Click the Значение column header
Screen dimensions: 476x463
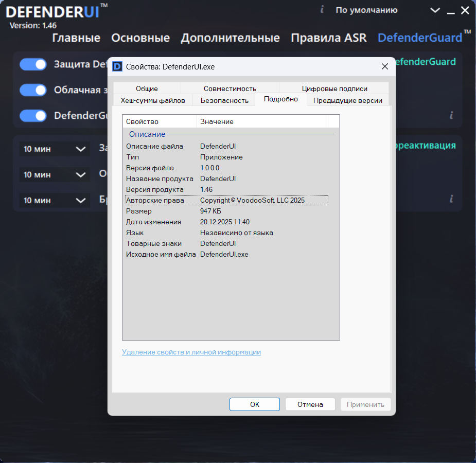pos(262,121)
